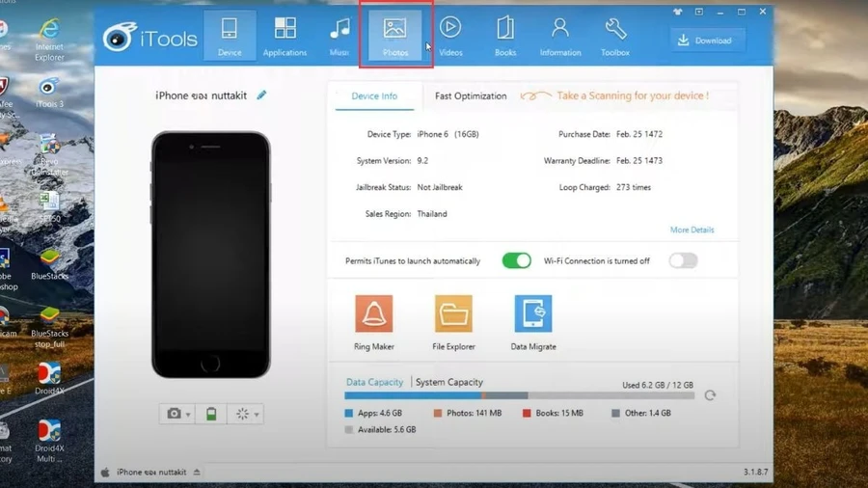The height and width of the screenshot is (488, 868).
Task: Open Revo Uninstaller desktop shortcut
Action: pos(49,154)
